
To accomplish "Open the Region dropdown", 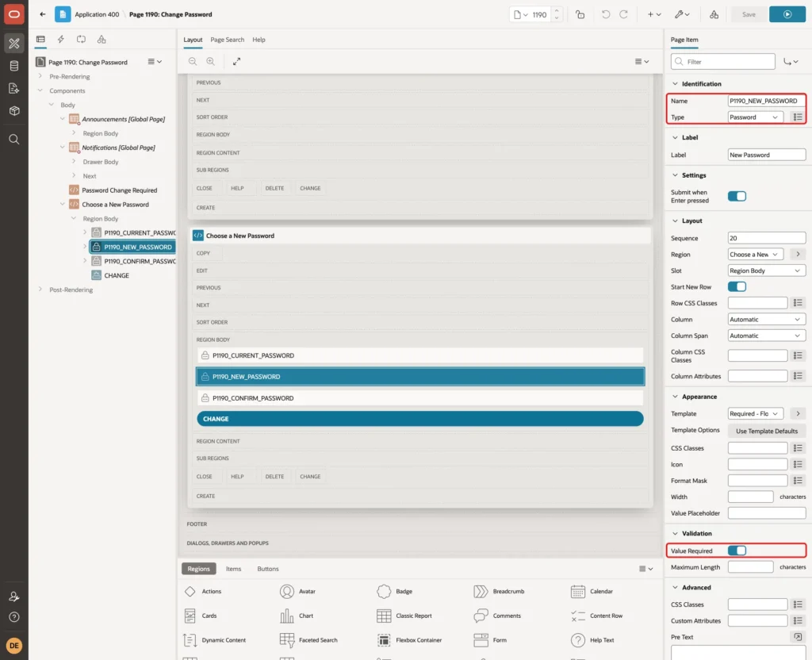I will pyautogui.click(x=755, y=255).
